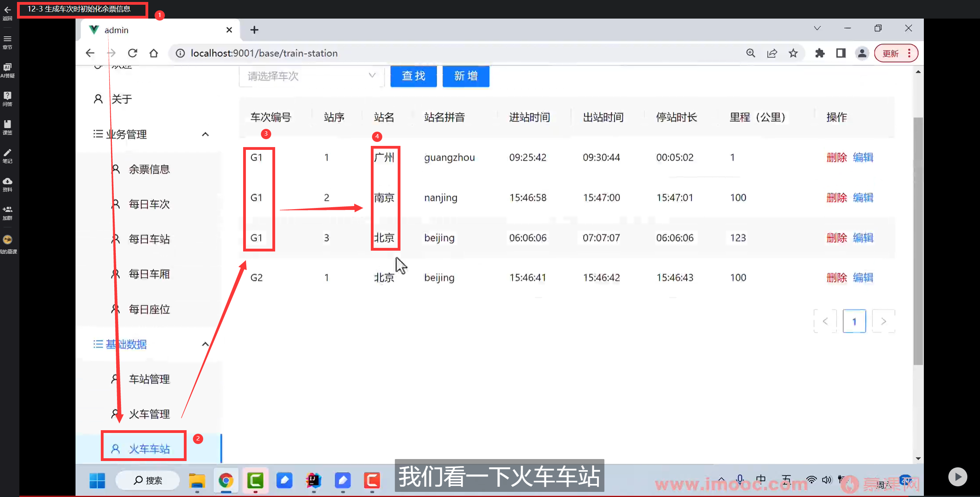
Task: Collapse the 业务管理 menu group
Action: tap(205, 134)
